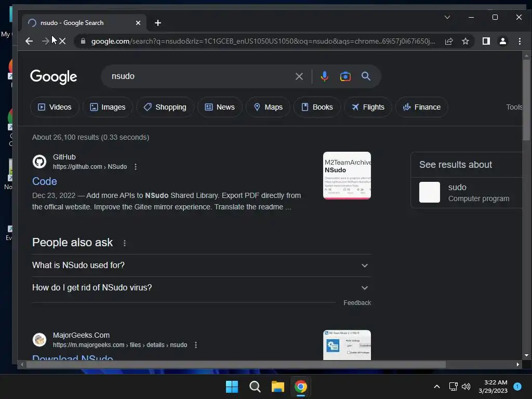Open a new tab with the plus button
The image size is (532, 399).
point(158,23)
